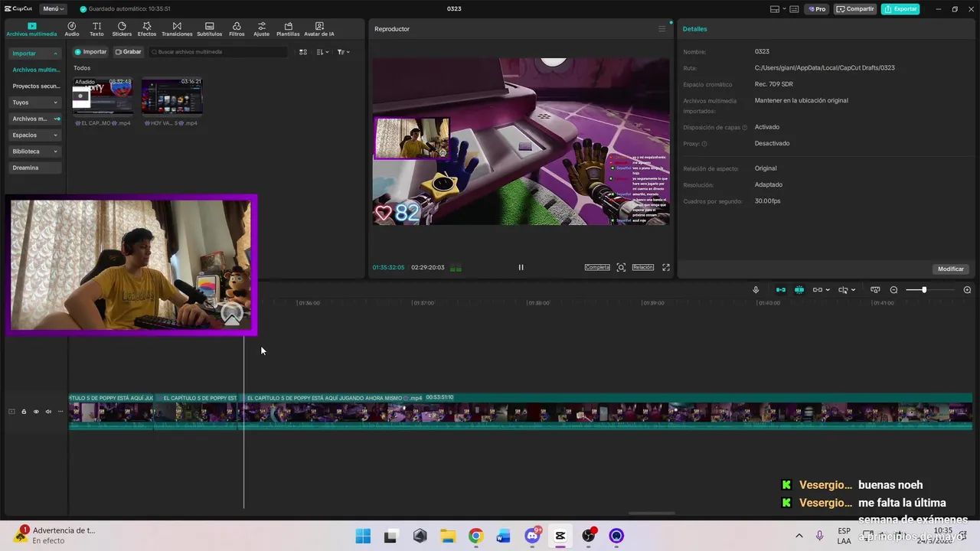Open more options for the track
The image size is (980, 551).
60,412
